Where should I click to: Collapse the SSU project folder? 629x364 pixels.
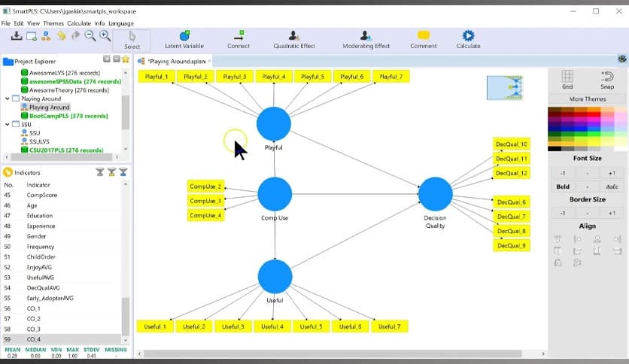coord(8,124)
